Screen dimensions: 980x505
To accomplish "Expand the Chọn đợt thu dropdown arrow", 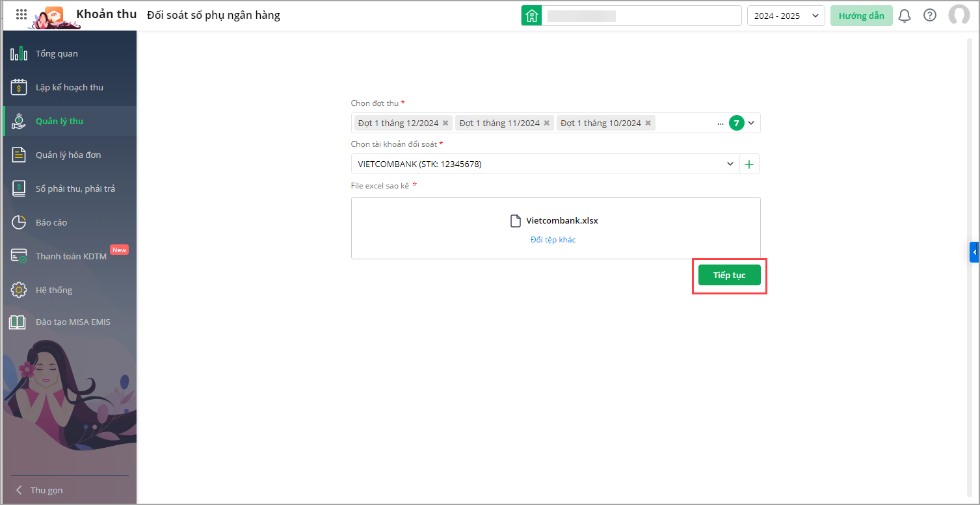I will (752, 123).
